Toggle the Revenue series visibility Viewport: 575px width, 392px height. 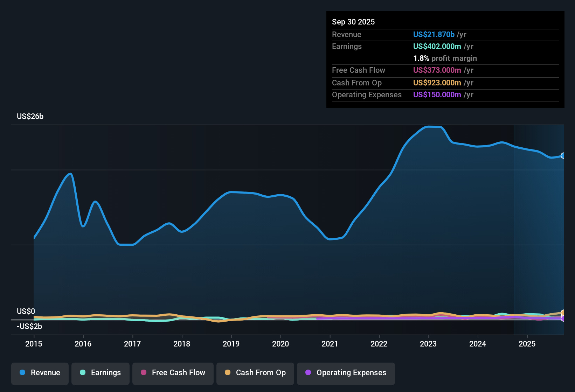point(40,373)
